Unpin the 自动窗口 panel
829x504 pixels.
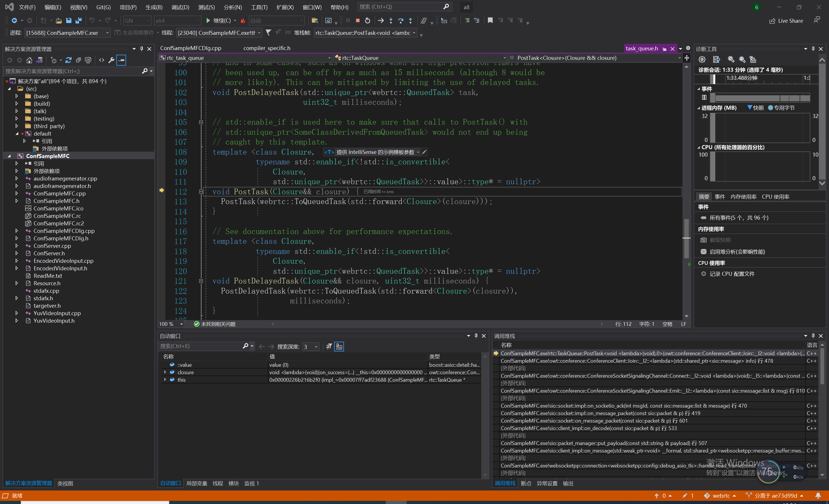(476, 336)
